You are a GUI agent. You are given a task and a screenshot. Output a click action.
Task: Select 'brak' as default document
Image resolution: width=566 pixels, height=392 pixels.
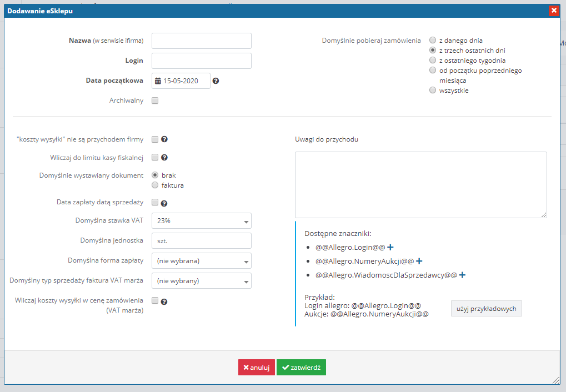tap(155, 175)
